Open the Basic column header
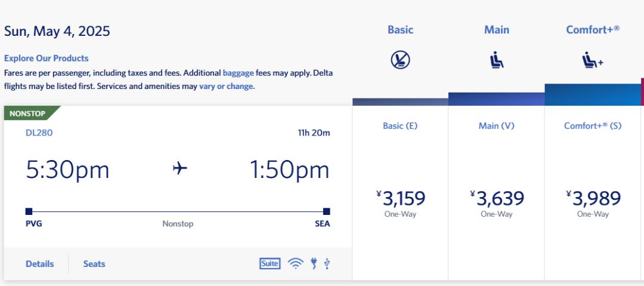This screenshot has height=286, width=644. click(401, 30)
